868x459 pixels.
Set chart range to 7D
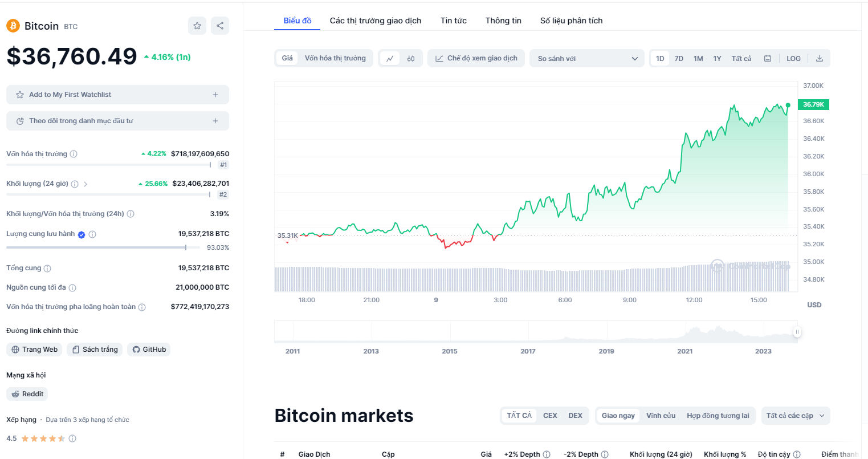coord(679,58)
